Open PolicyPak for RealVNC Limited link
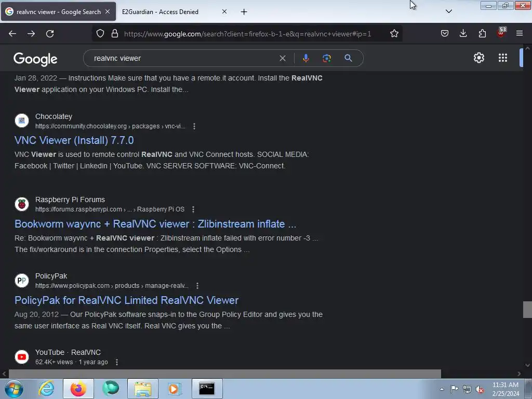Viewport: 532px width, 399px height. pos(126,300)
